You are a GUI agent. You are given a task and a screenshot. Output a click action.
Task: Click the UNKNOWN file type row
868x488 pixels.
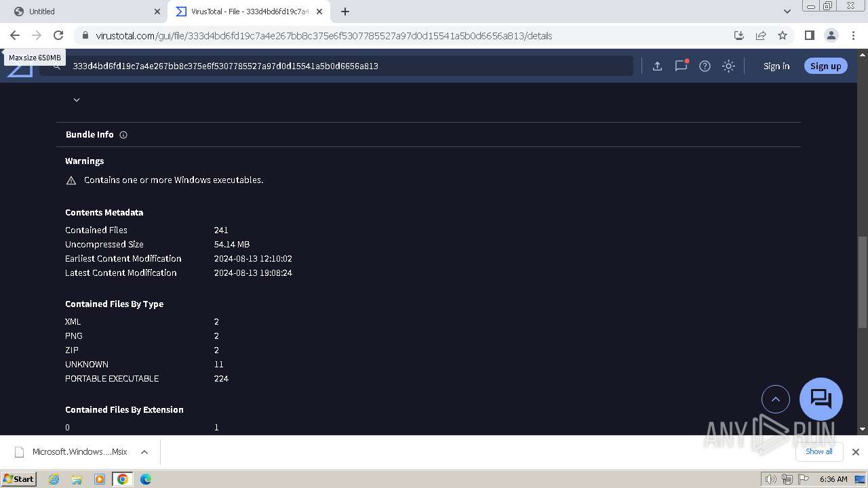144,365
